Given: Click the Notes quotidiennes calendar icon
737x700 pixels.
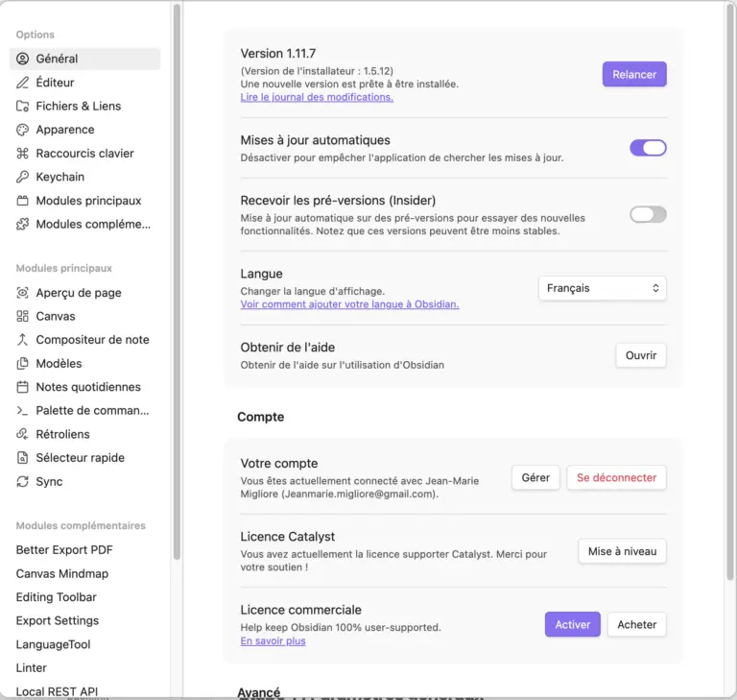Looking at the screenshot, I should point(23,387).
